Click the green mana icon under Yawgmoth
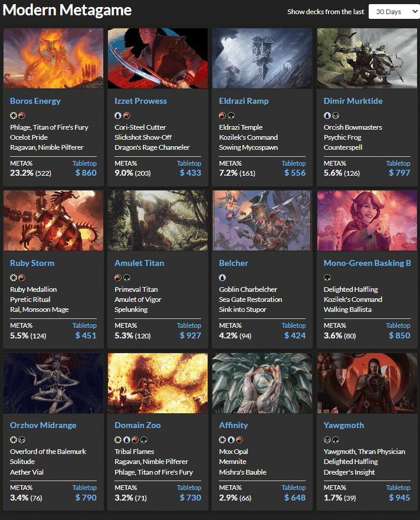This screenshot has width=420, height=520. click(336, 440)
